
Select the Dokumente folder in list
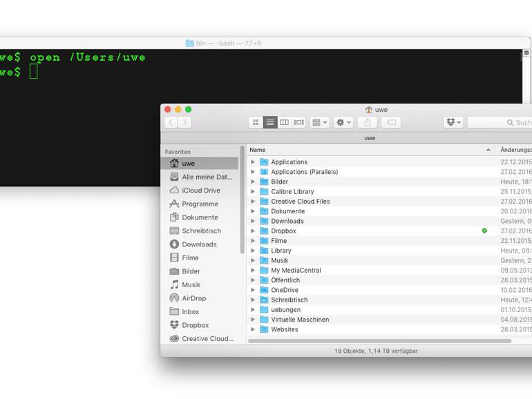click(x=389, y=211)
